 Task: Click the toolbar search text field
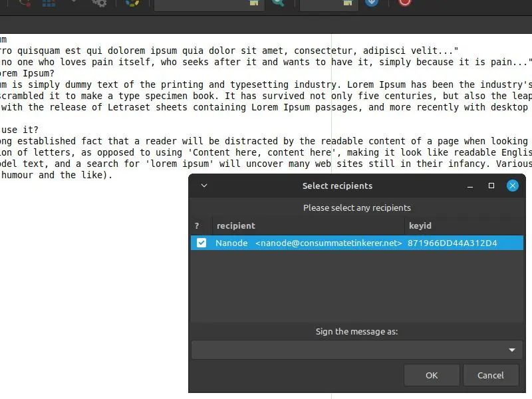202,4
